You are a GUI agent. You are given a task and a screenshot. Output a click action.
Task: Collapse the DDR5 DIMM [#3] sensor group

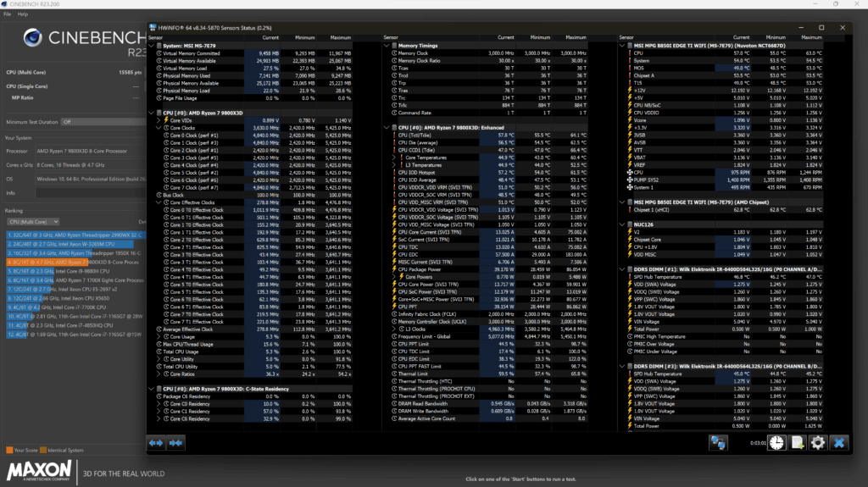click(621, 367)
